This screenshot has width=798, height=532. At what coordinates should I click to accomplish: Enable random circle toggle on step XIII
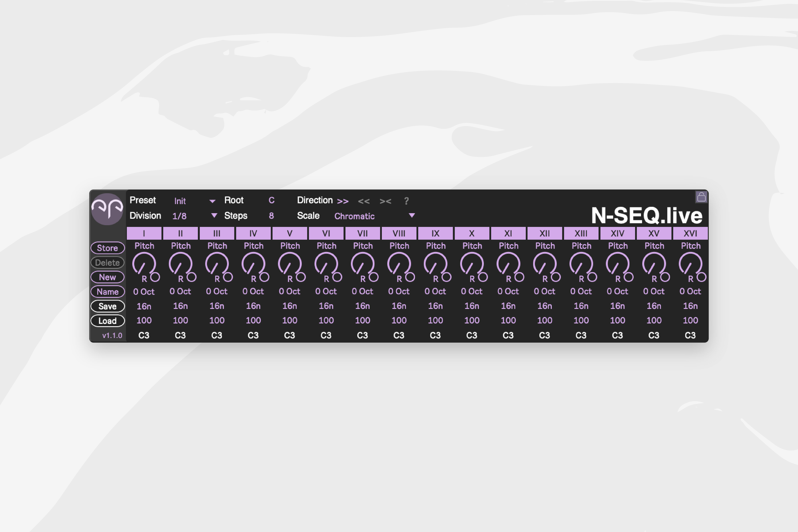pyautogui.click(x=592, y=277)
